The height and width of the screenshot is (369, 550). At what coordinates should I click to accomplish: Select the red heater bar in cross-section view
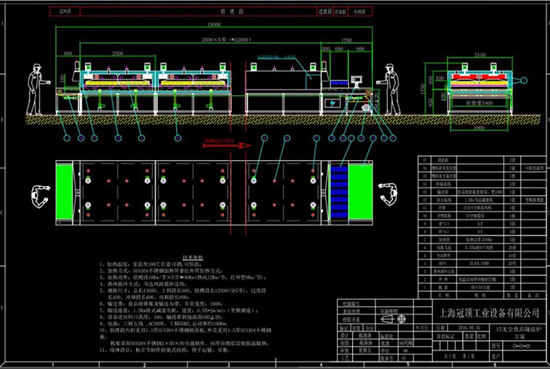[479, 76]
